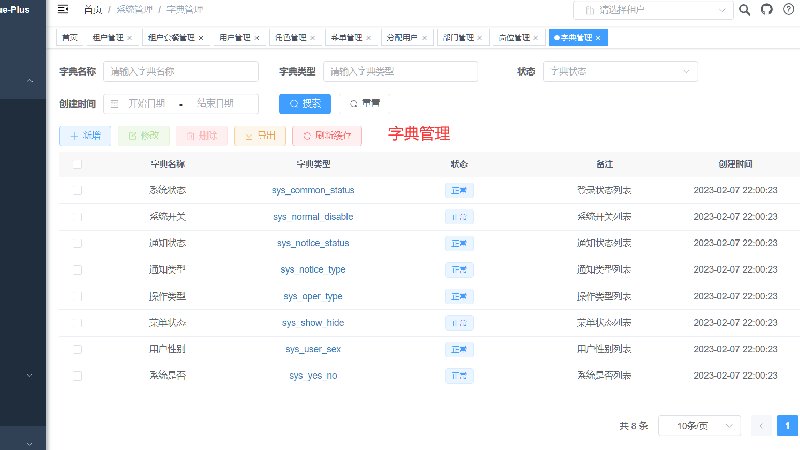
Task: Check the 菜单状态 row checkbox
Action: coord(77,323)
